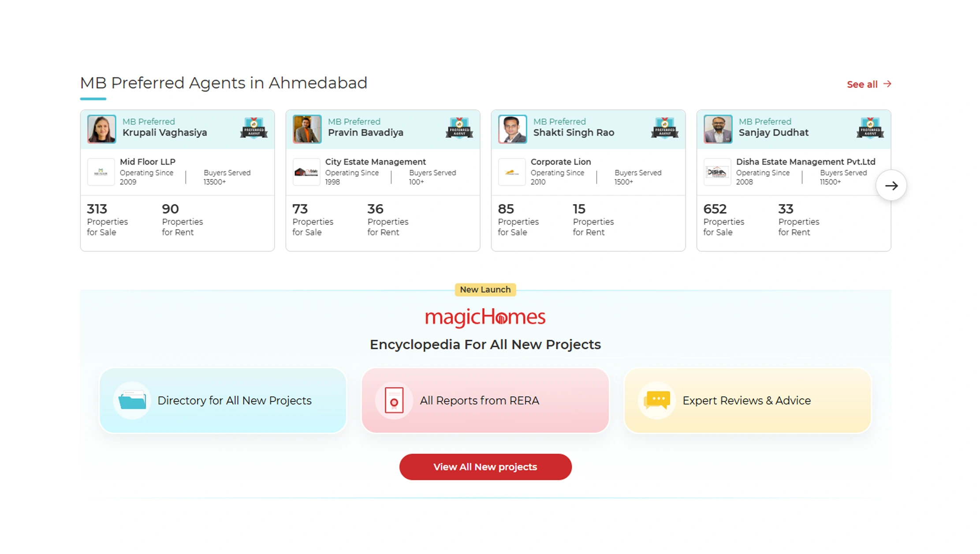This screenshot has width=980, height=554.
Task: Click Buyers Served 13500+ text
Action: coord(227,177)
